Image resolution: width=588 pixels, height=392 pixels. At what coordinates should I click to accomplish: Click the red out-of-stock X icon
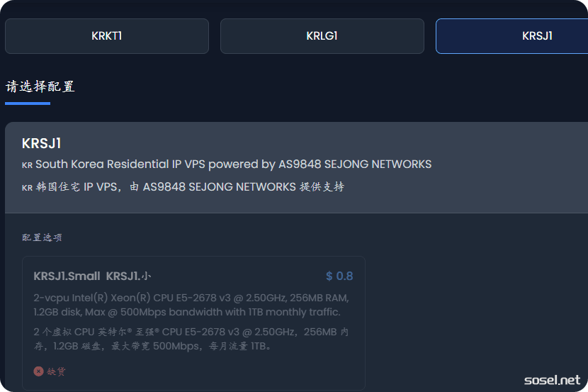click(x=38, y=371)
